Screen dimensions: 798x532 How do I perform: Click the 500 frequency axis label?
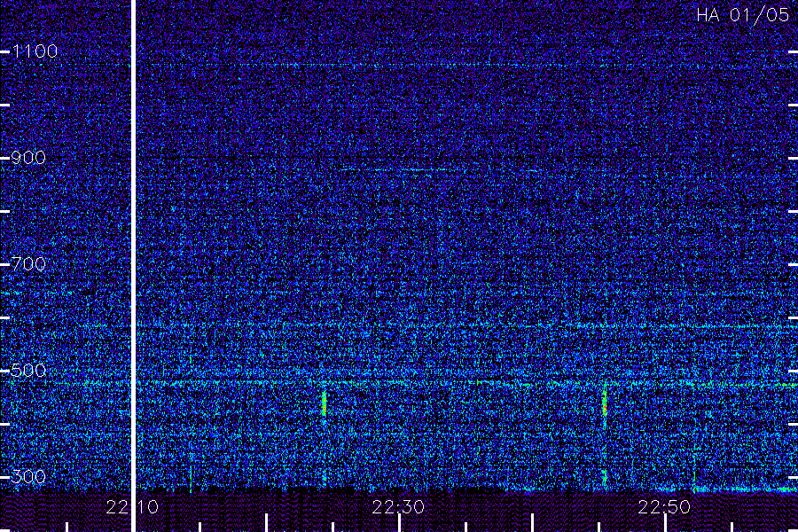pyautogui.click(x=28, y=370)
